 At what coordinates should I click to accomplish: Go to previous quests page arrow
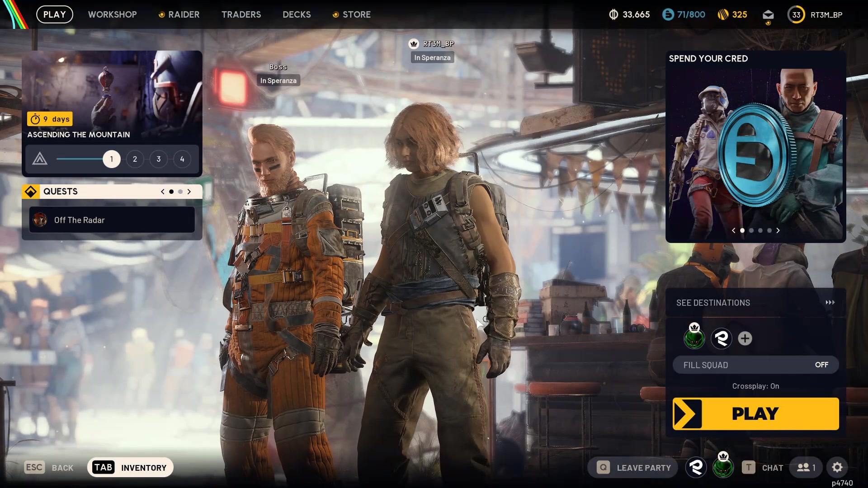coord(163,192)
